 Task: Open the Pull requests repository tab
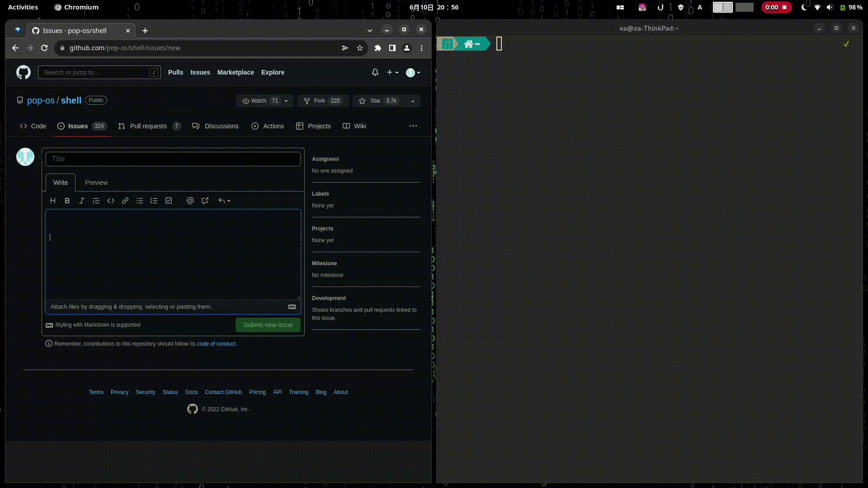tap(148, 126)
